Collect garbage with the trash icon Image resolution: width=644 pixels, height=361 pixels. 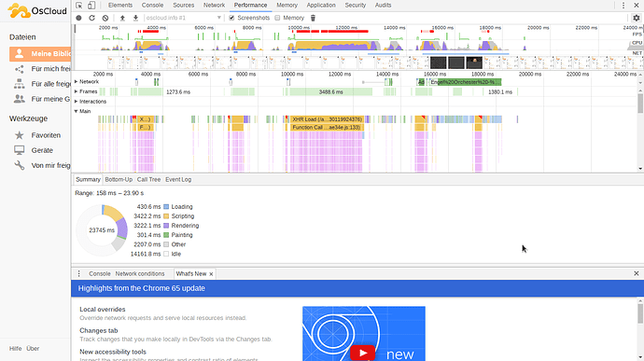[313, 18]
